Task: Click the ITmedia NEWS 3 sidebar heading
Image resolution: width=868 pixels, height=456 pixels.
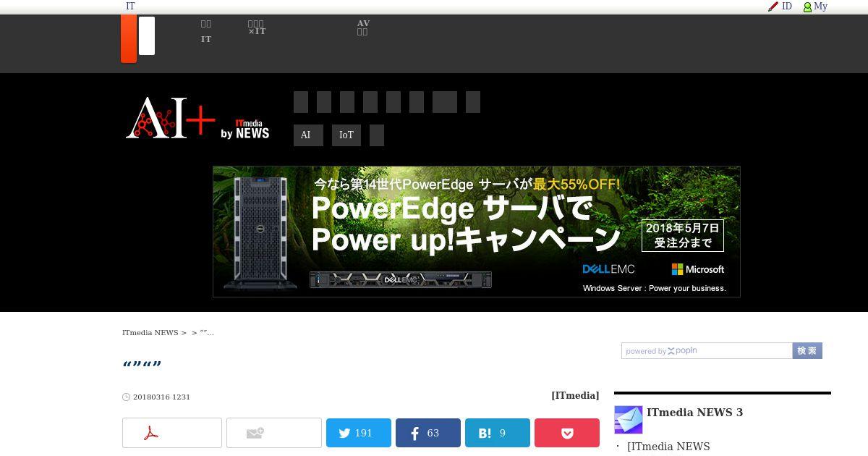Action: pyautogui.click(x=694, y=413)
